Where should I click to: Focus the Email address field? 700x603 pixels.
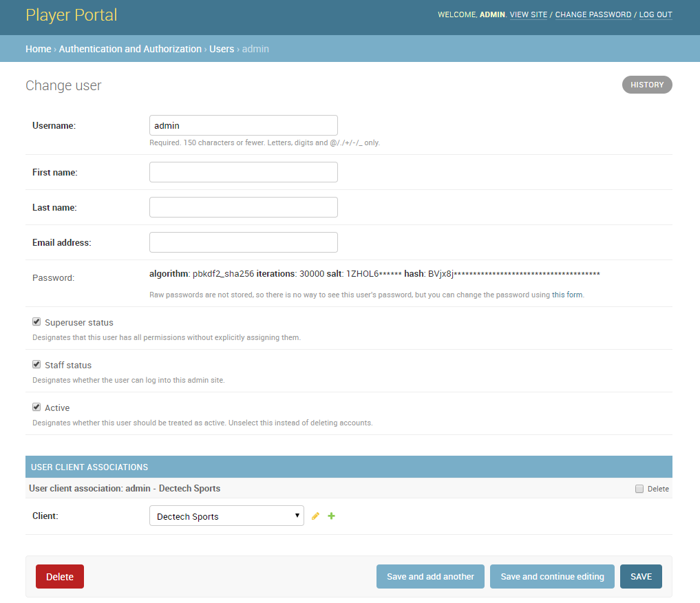click(243, 242)
